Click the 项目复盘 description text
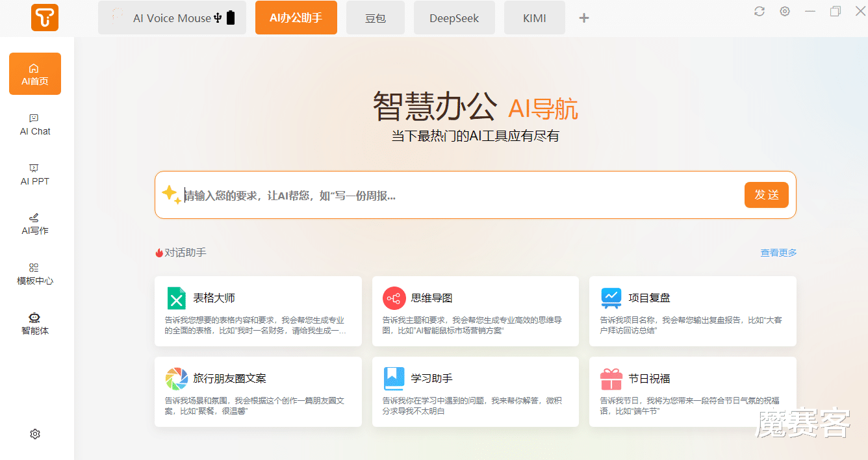868x460 pixels. (691, 326)
